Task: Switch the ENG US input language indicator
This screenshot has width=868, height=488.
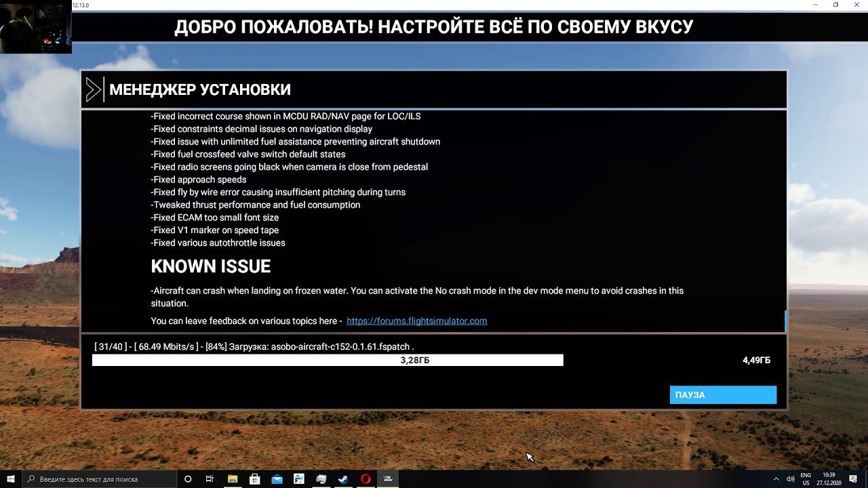Action: pos(806,479)
